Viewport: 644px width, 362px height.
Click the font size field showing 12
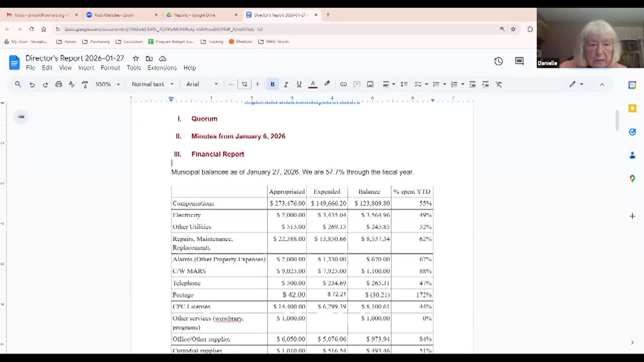coord(244,84)
